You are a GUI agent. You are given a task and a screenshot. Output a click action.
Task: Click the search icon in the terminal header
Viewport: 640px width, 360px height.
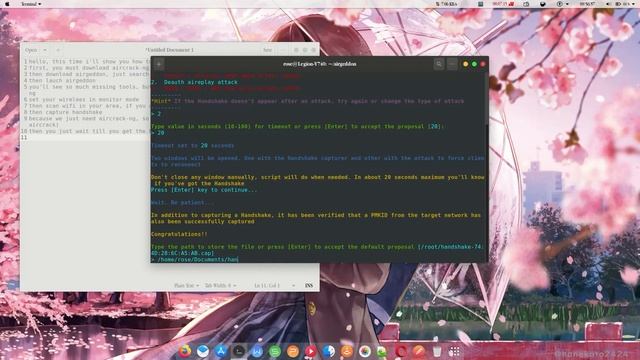(439, 64)
